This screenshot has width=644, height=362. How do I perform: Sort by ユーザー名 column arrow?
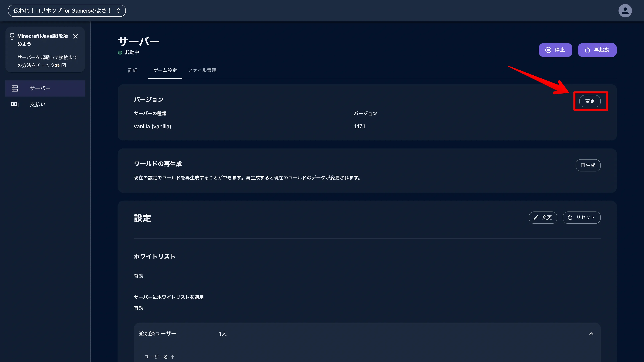[173, 357]
